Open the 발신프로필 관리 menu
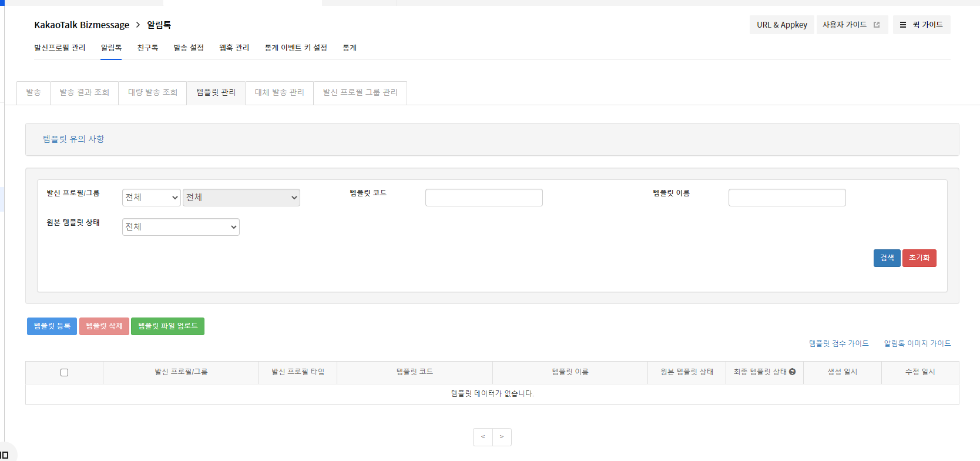This screenshot has width=980, height=461. [60, 48]
